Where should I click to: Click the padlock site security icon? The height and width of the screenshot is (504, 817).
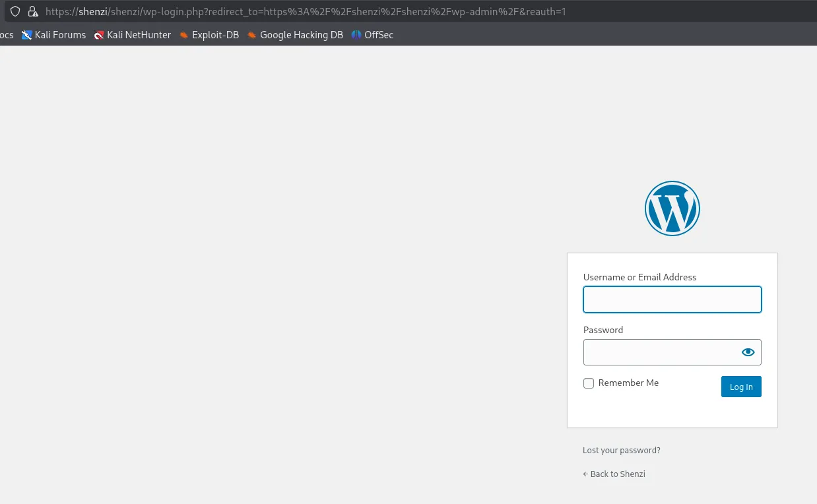point(32,11)
